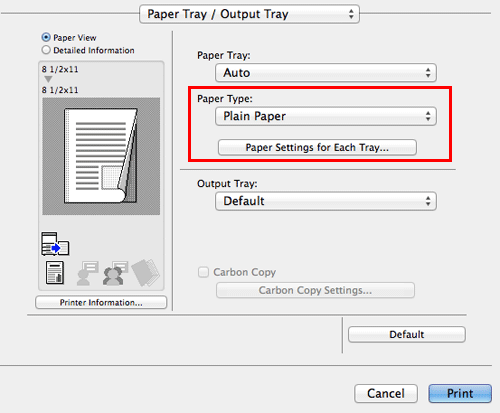Screen dimensions: 500x413
Task: Click the Printer Information button
Action: pos(101,302)
